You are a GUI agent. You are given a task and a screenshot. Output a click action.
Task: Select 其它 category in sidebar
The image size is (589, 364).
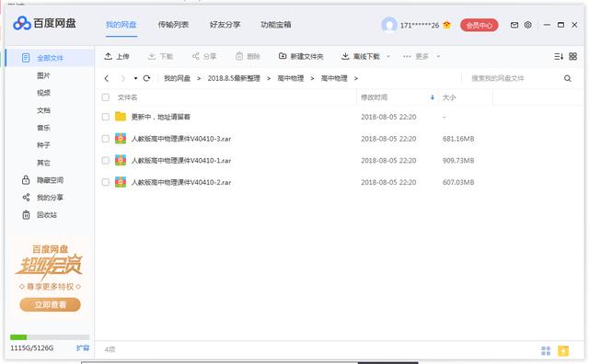pyautogui.click(x=43, y=163)
